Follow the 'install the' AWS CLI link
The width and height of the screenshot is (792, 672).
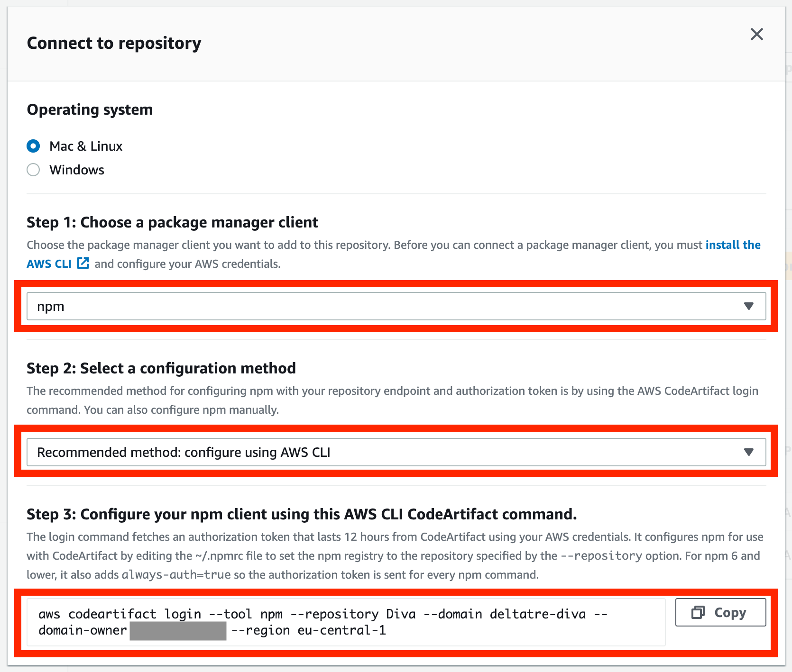coord(733,245)
